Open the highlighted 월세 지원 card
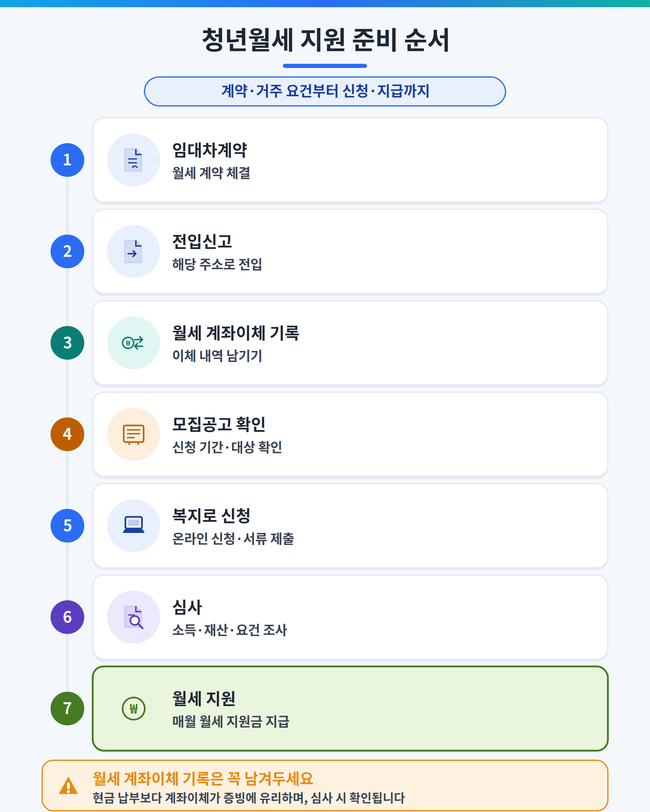 click(x=350, y=709)
